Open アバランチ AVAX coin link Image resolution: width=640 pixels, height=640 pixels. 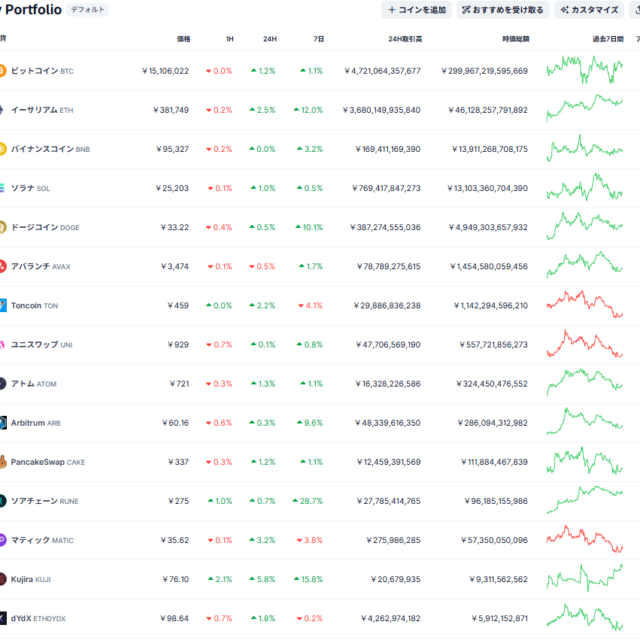40,266
